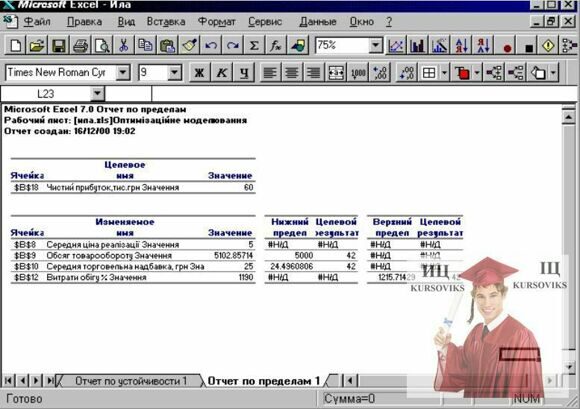Image resolution: width=580 pixels, height=409 pixels.
Task: Apply red font color swatch button
Action: tap(462, 72)
